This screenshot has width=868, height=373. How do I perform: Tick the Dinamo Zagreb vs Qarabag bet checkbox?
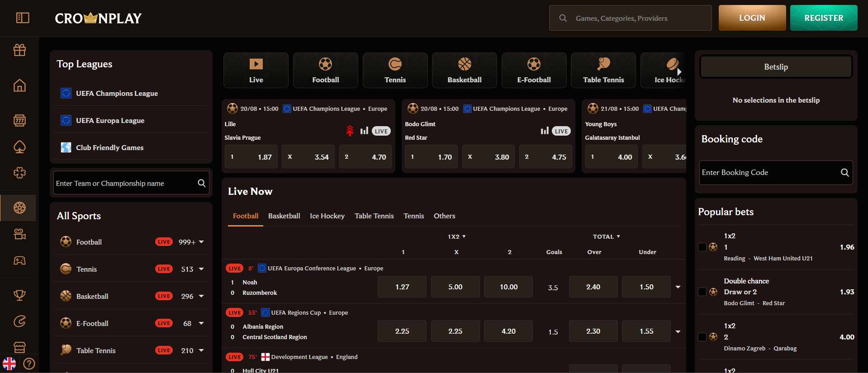(702, 337)
